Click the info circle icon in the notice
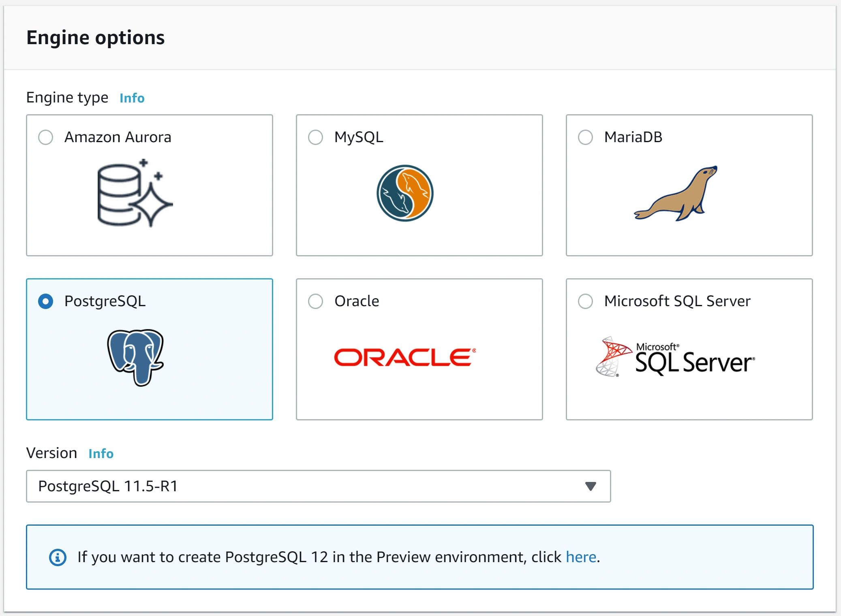Viewport: 841px width, 616px height. (x=58, y=557)
